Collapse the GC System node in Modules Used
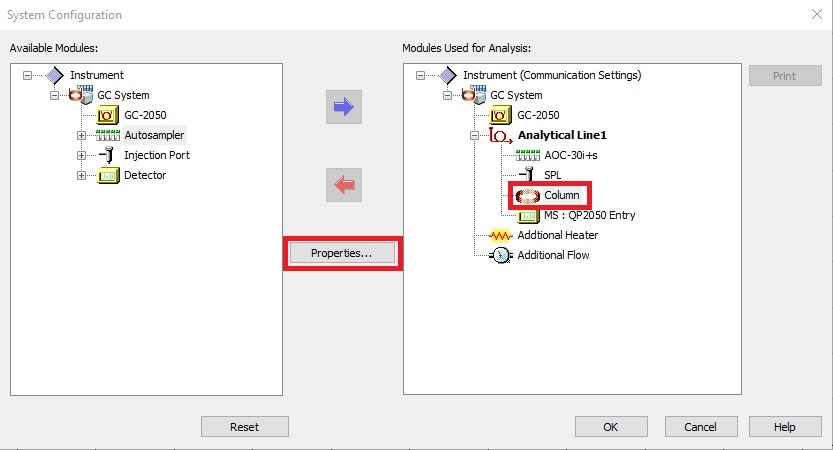This screenshot has height=450, width=833. tap(447, 96)
